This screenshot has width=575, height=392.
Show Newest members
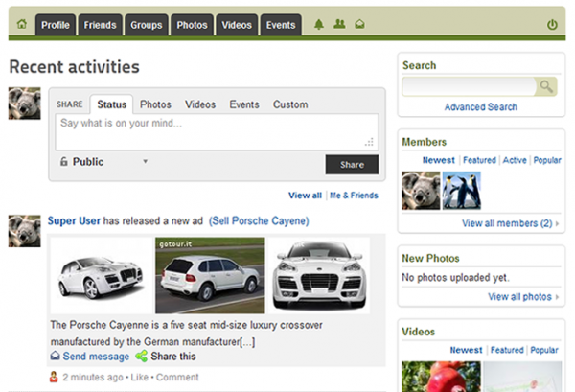pyautogui.click(x=439, y=160)
